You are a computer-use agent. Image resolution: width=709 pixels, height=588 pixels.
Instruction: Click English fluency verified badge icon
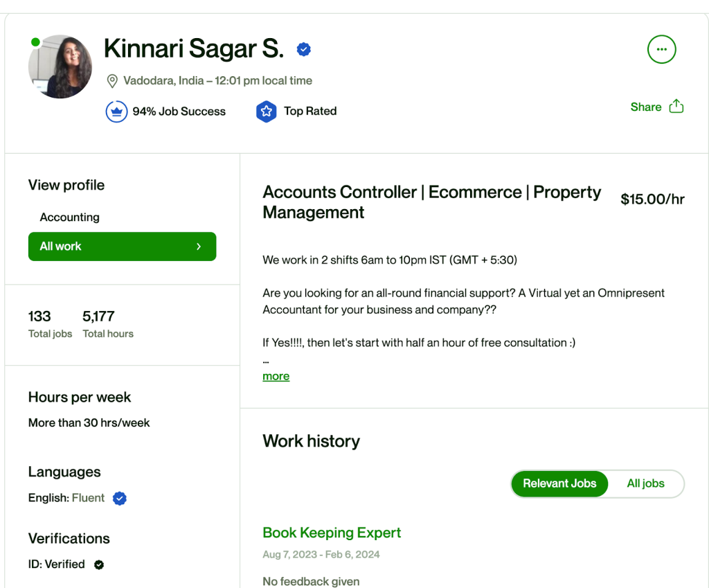pyautogui.click(x=120, y=498)
